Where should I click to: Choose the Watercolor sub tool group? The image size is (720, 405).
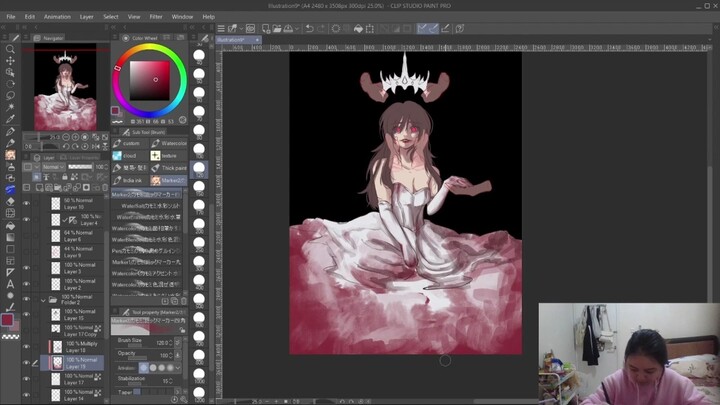pos(170,144)
